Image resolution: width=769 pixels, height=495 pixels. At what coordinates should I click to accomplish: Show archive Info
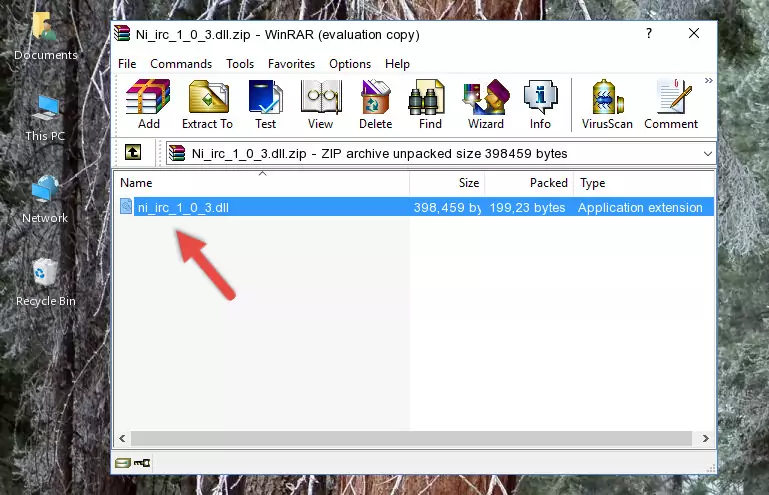[x=540, y=104]
